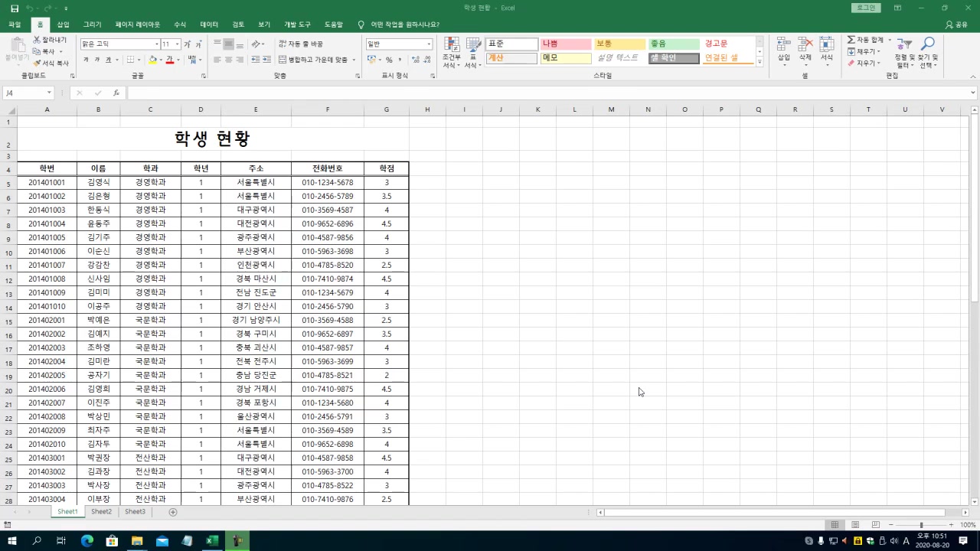Apply the 나쁨 (Bad) cell style
This screenshot has width=980, height=551.
[565, 44]
